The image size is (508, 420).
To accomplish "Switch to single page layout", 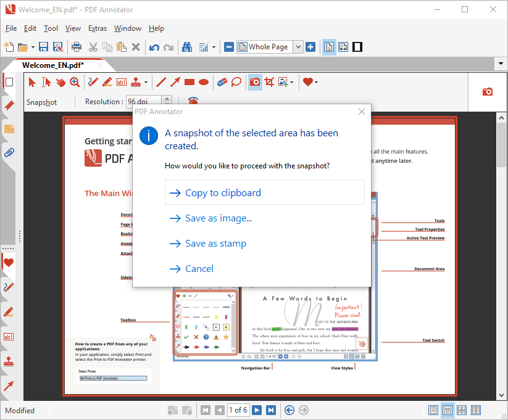I will click(433, 410).
